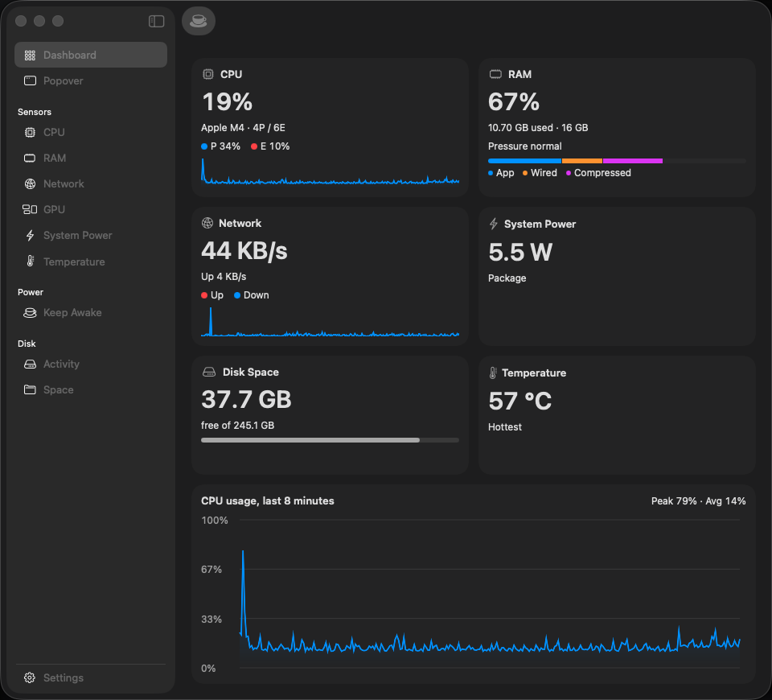This screenshot has width=772, height=700.
Task: Click the Temperature card title text
Action: (x=534, y=373)
